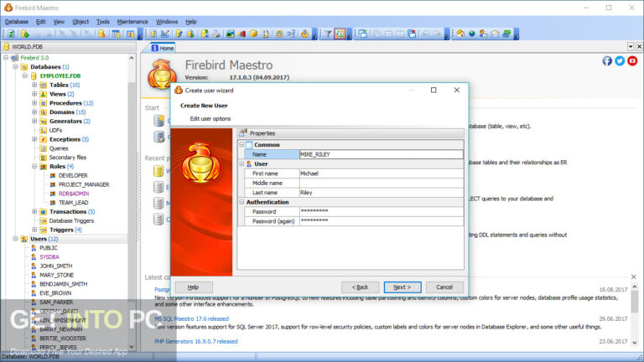Cancel the Create user wizard
The height and width of the screenshot is (362, 644).
point(444,287)
